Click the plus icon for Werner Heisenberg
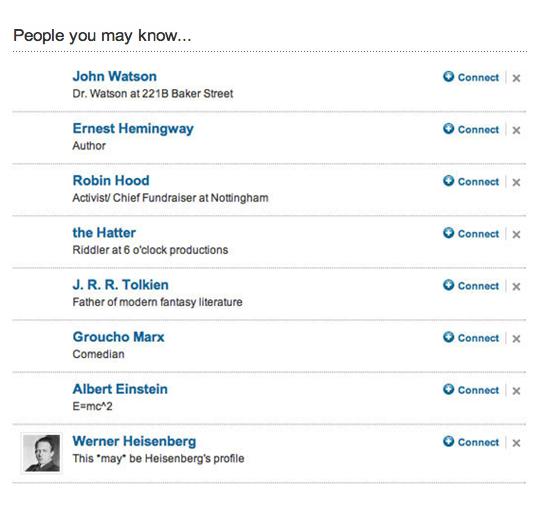Image resolution: width=546 pixels, height=509 pixels. [x=448, y=441]
